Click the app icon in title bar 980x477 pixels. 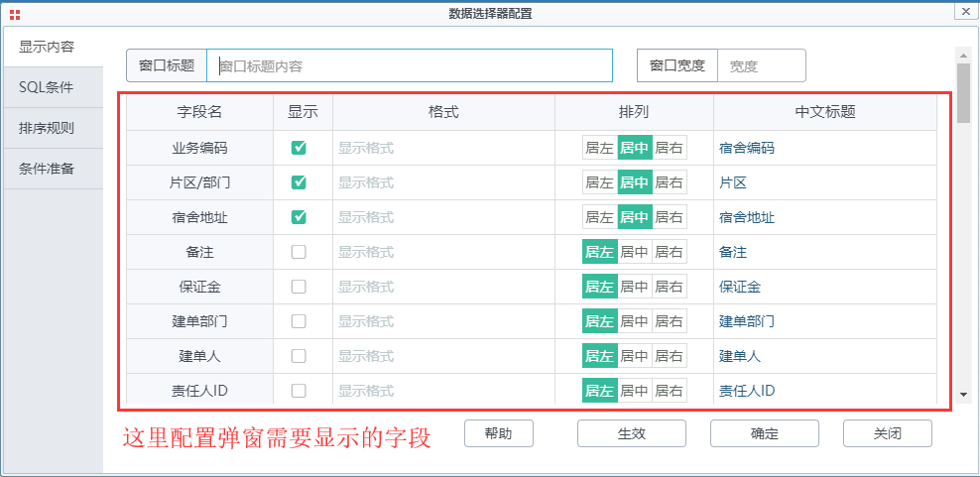point(14,13)
